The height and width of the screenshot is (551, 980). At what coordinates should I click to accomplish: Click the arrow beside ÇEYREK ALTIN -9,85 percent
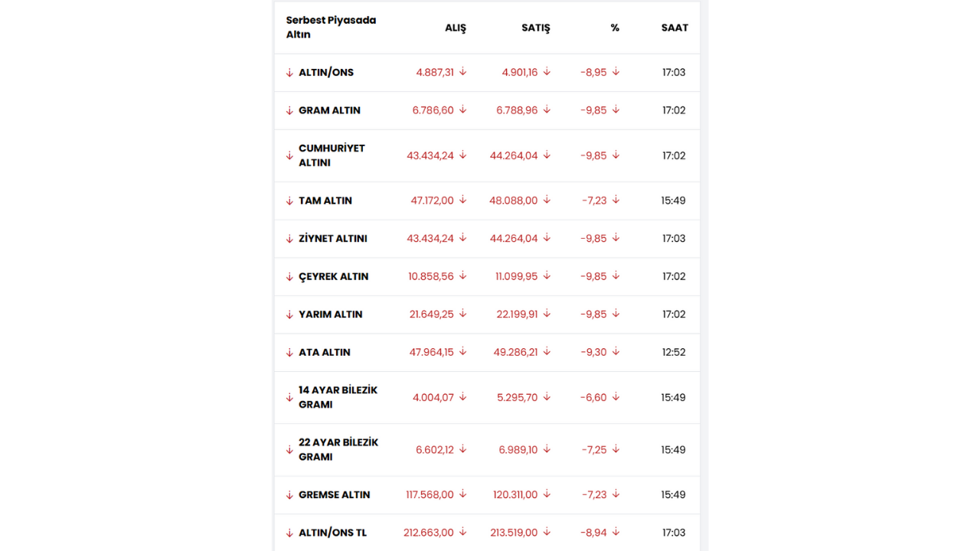[616, 276]
